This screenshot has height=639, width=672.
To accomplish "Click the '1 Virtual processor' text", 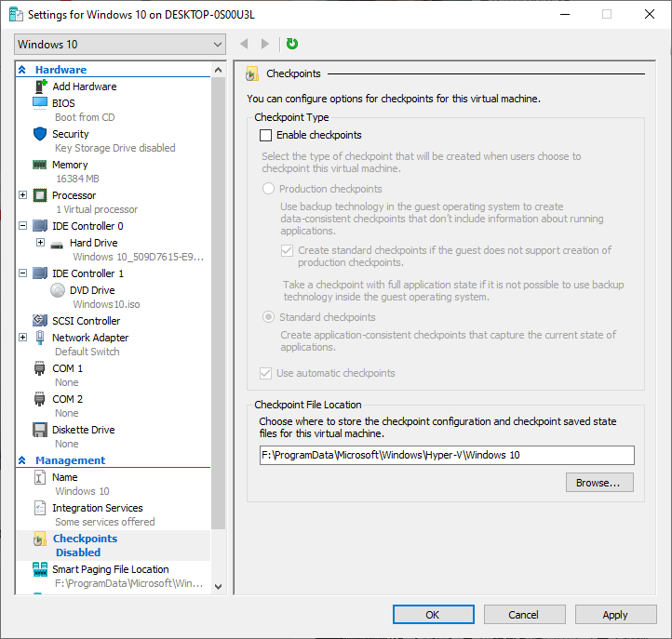I will (97, 209).
